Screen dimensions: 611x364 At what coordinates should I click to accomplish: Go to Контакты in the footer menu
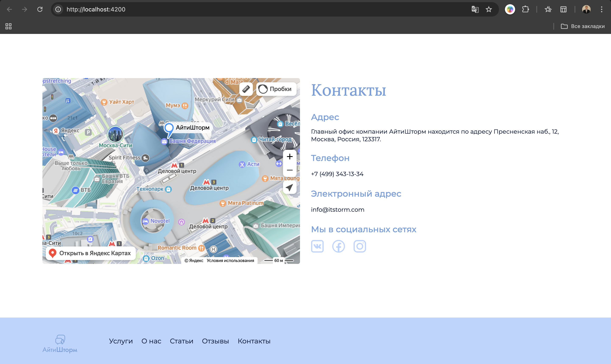[254, 341]
